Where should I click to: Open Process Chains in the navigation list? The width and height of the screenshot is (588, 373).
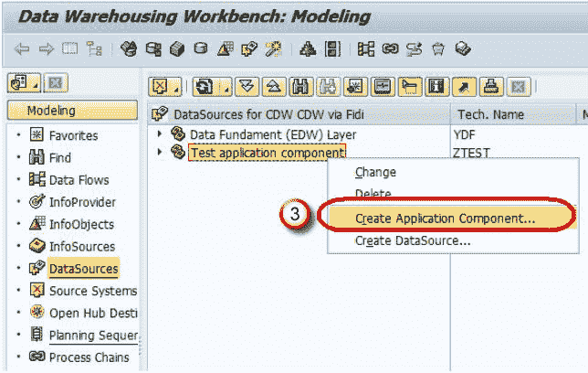coord(89,357)
